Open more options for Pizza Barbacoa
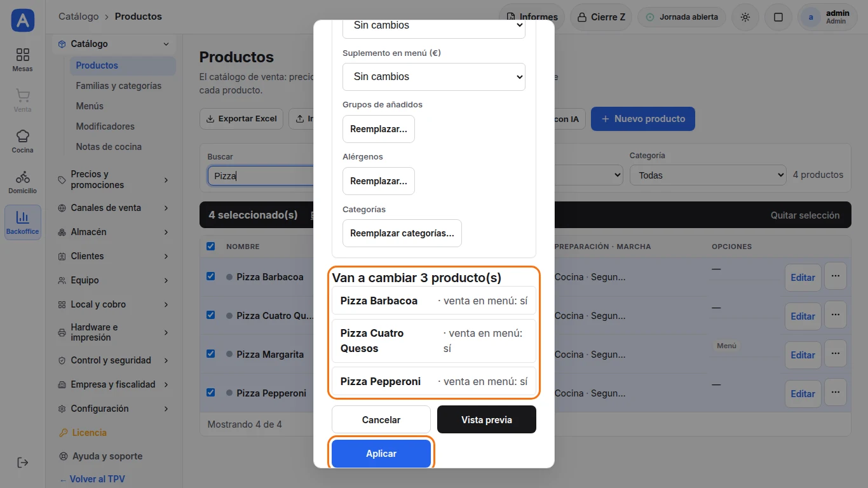This screenshot has width=868, height=488. [836, 276]
